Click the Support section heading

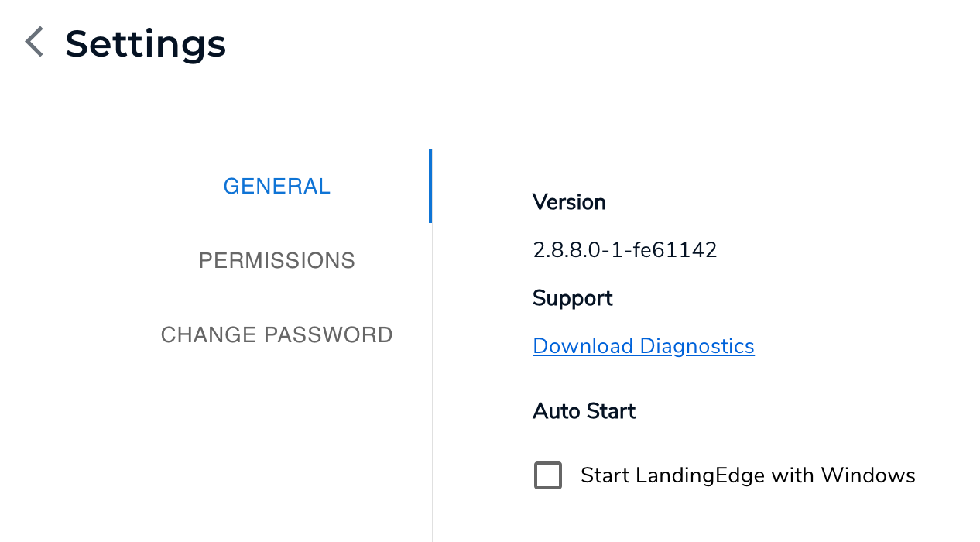click(572, 298)
